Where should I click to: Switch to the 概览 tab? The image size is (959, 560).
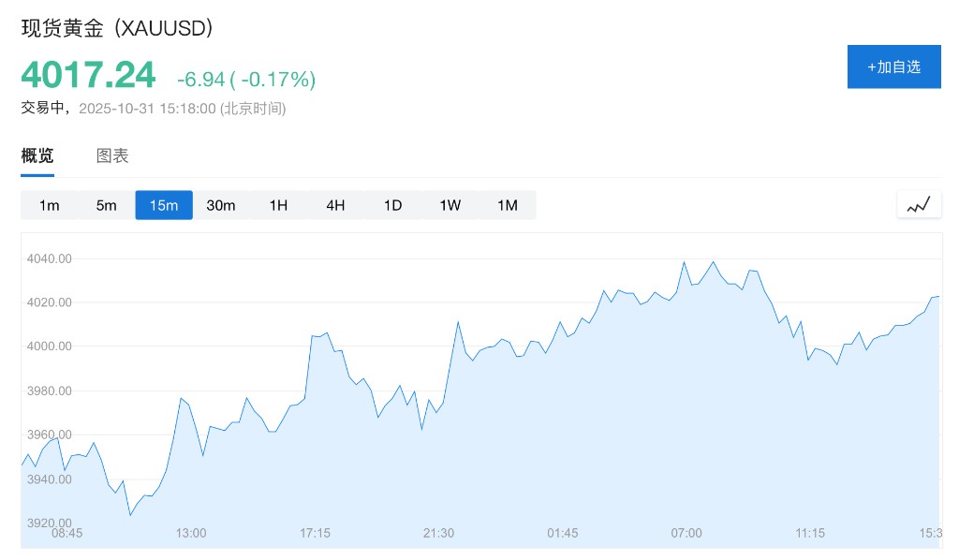(x=37, y=156)
